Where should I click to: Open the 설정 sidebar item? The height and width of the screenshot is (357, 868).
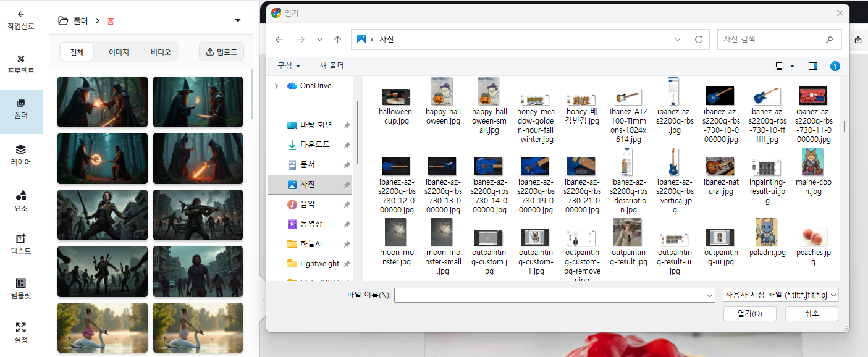point(21,333)
